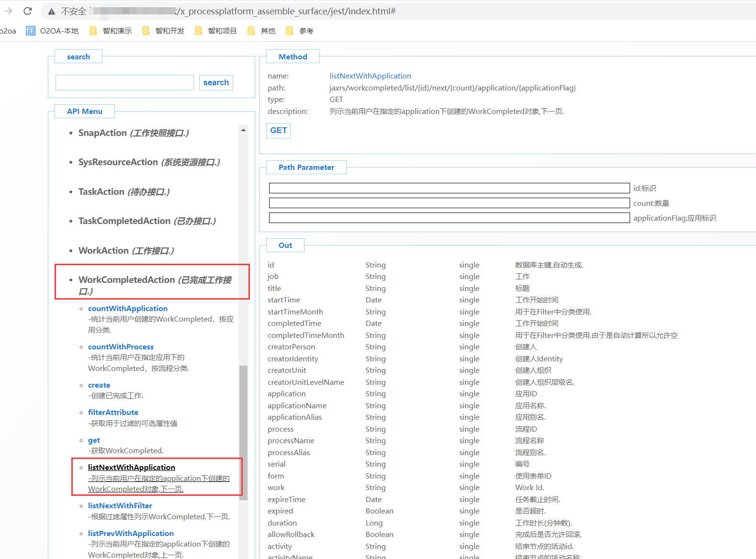Viewport: 756px width, 559px height.
Task: Expand the SnapAction API group
Action: 133,133
